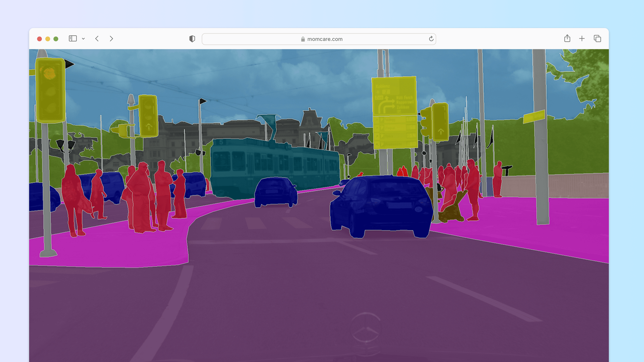
Task: Open the Share menu
Action: [x=567, y=39]
